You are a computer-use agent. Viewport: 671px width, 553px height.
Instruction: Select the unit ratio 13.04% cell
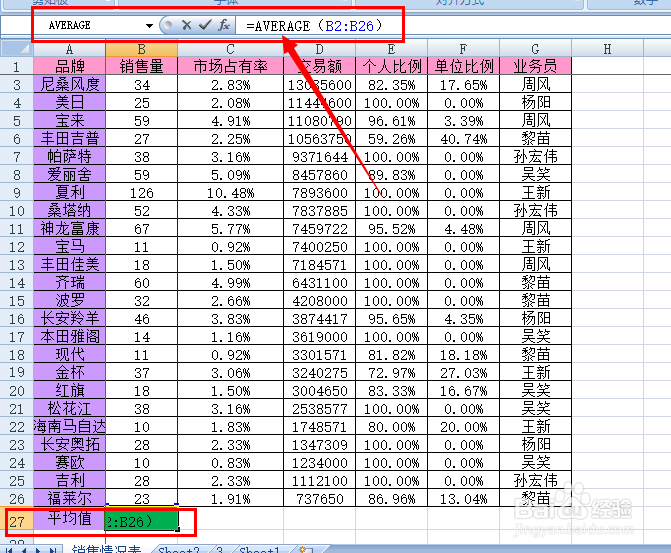pos(463,498)
